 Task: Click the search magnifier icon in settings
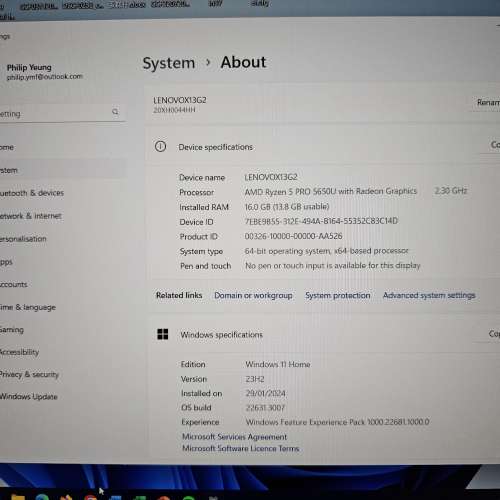pyautogui.click(x=115, y=111)
